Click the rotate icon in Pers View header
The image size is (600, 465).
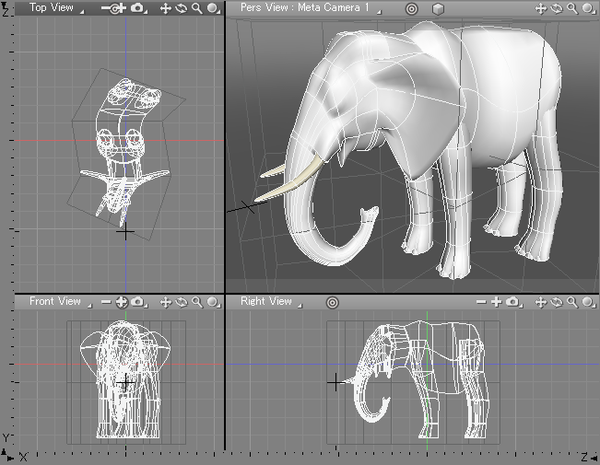click(x=555, y=8)
